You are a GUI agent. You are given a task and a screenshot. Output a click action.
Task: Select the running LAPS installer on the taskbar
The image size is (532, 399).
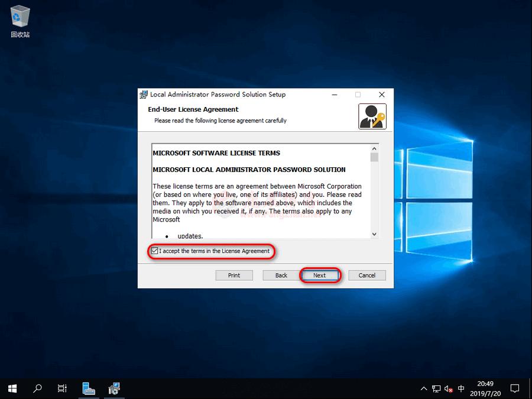tap(113, 388)
